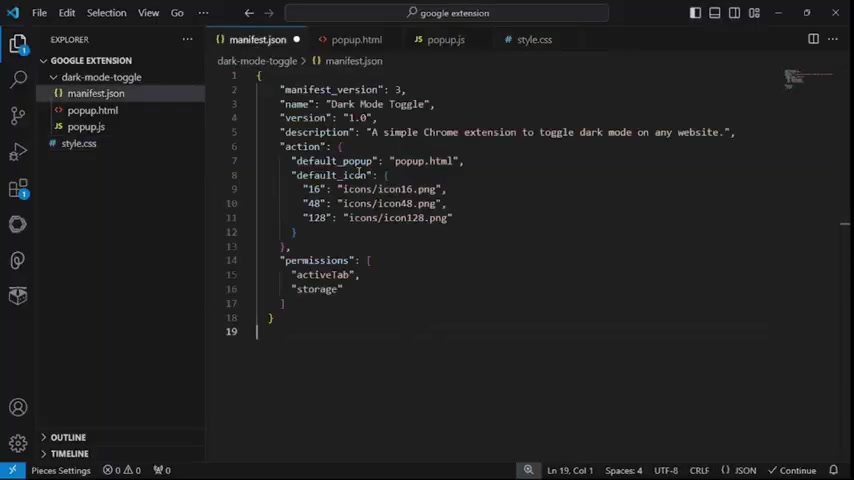Open the Extensions view
Screen dimensions: 854x480
[x=18, y=189]
